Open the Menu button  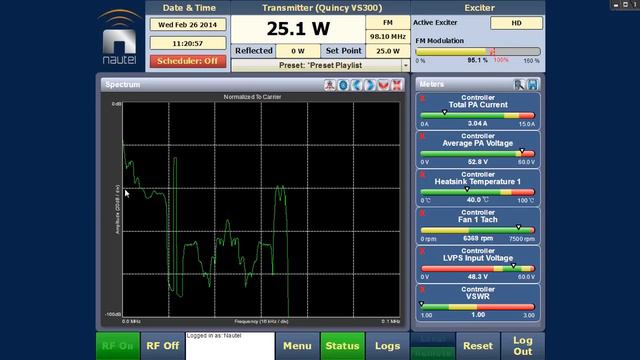297,346
